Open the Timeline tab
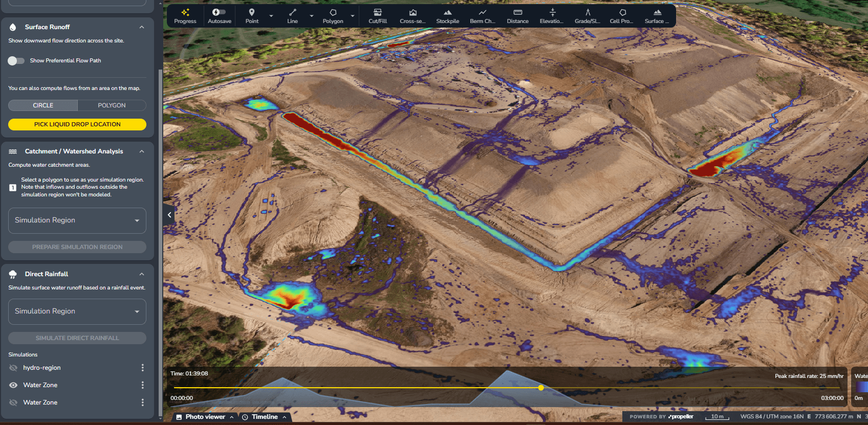Viewport: 868px width, 425px height. pyautogui.click(x=264, y=417)
